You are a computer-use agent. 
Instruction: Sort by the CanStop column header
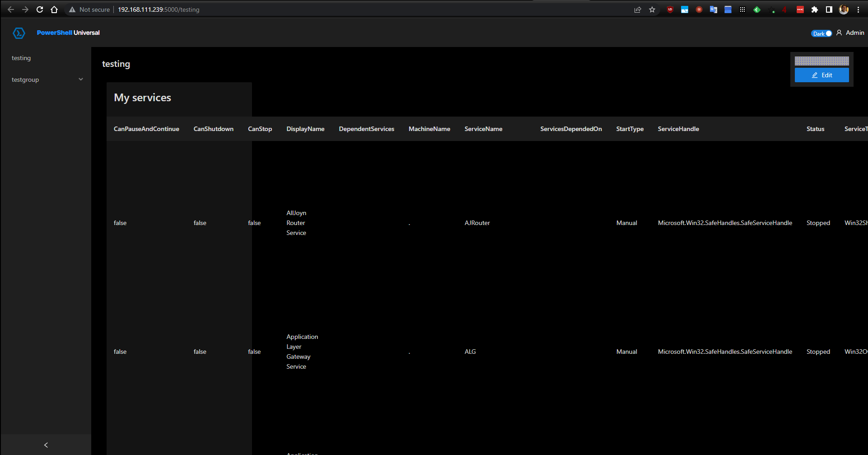click(260, 129)
